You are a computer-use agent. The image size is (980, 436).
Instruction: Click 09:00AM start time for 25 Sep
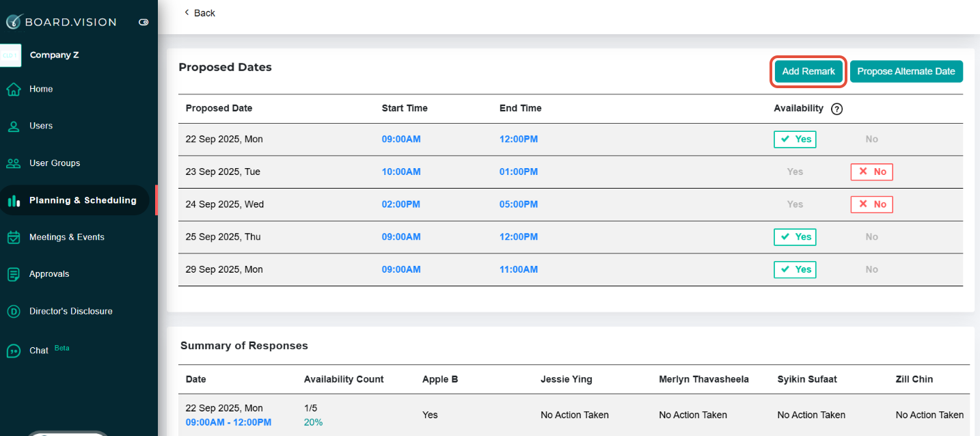pos(401,237)
